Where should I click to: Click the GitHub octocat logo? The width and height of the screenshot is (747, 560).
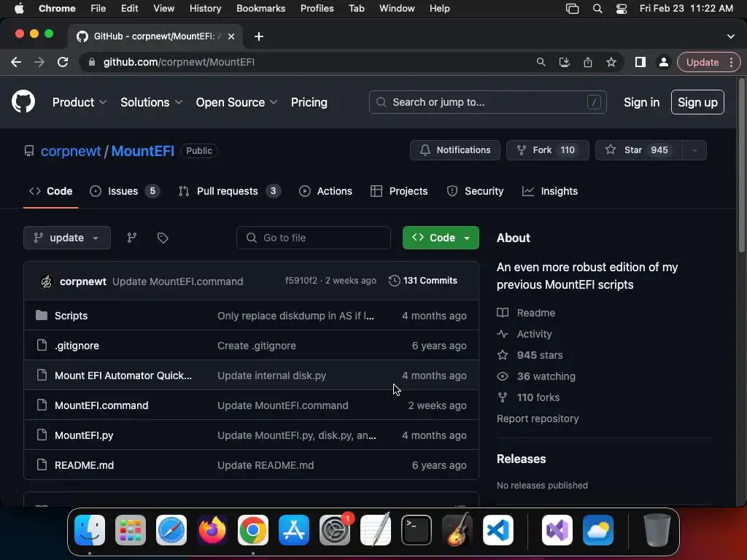coord(23,101)
